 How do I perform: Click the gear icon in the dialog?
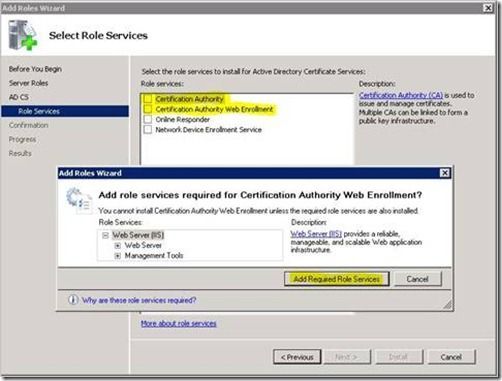pos(79,201)
